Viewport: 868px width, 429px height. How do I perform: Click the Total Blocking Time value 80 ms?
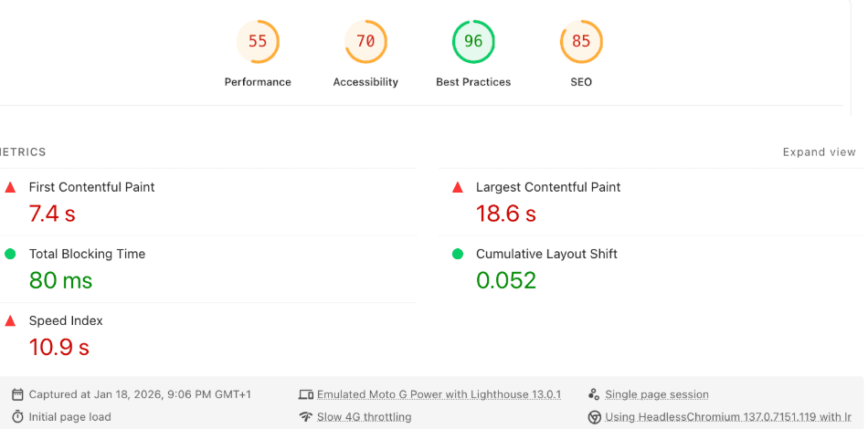click(61, 280)
